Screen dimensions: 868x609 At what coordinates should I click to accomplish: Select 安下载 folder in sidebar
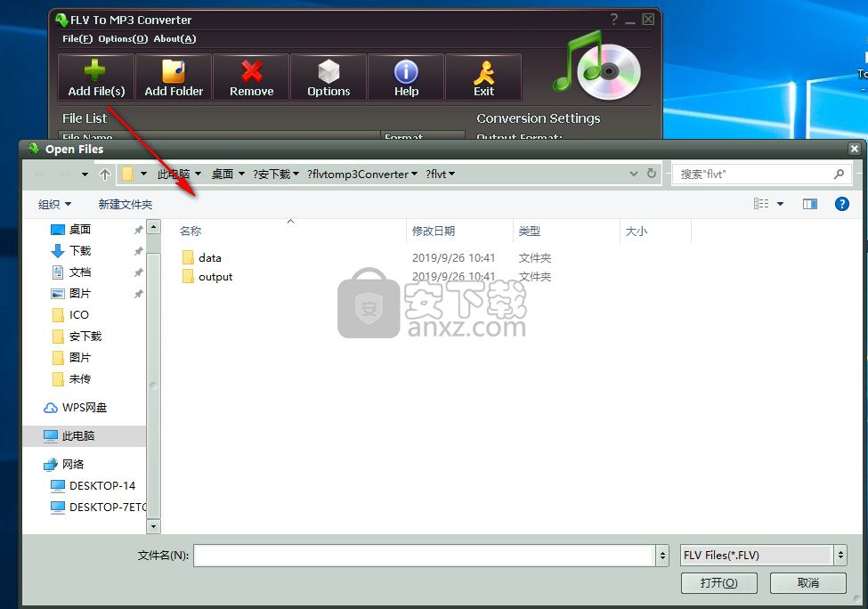coord(85,337)
